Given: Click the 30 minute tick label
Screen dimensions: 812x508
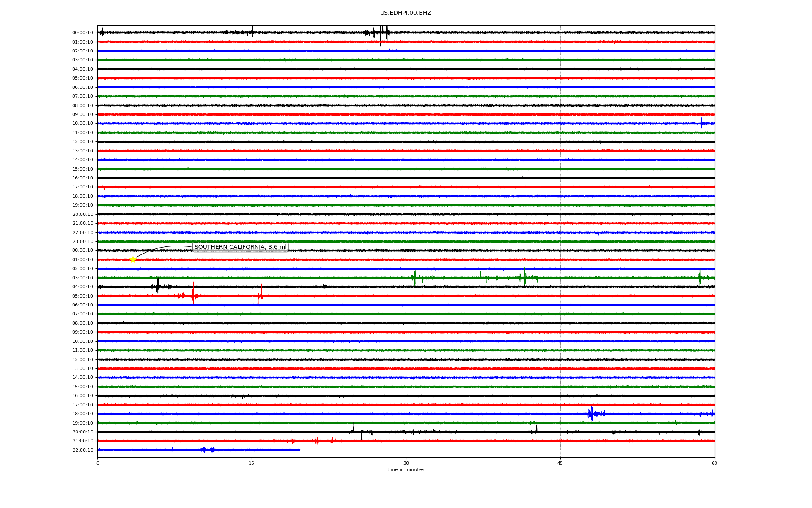Looking at the screenshot, I should pos(406,463).
